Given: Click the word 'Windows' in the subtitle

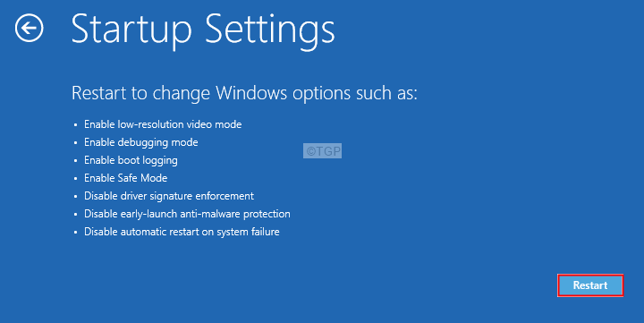Looking at the screenshot, I should pos(251,93).
